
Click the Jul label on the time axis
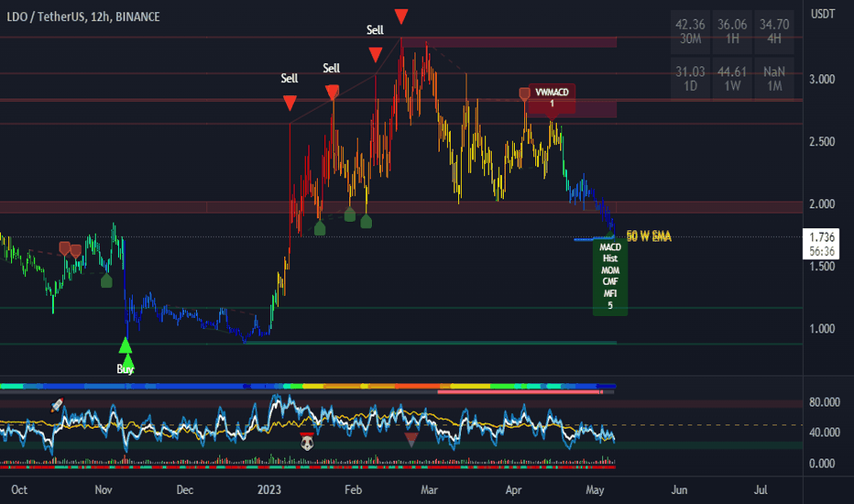click(761, 490)
